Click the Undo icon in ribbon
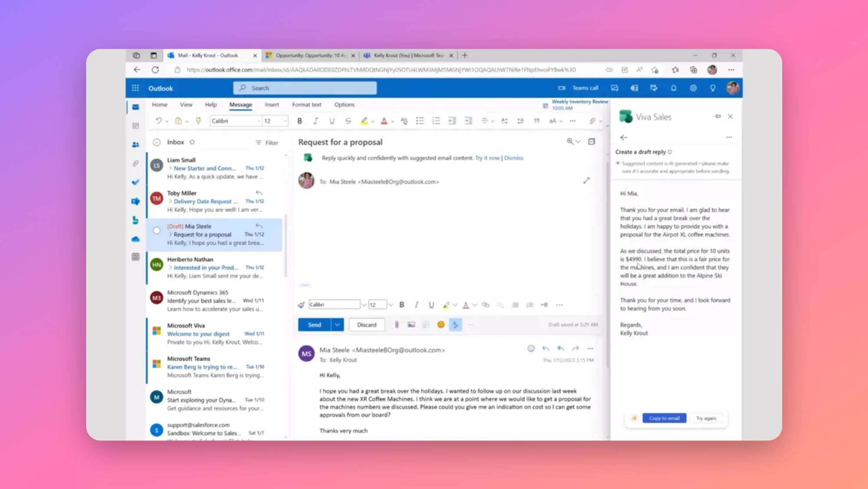This screenshot has width=868, height=489. click(158, 121)
